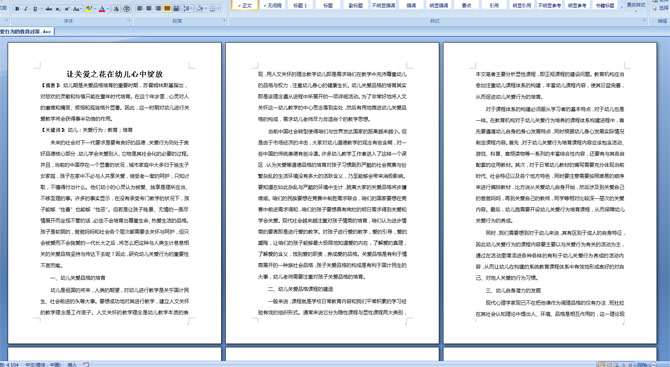670x367 pixels.
Task: Open the 更改样式 menu
Action: [x=636, y=6]
